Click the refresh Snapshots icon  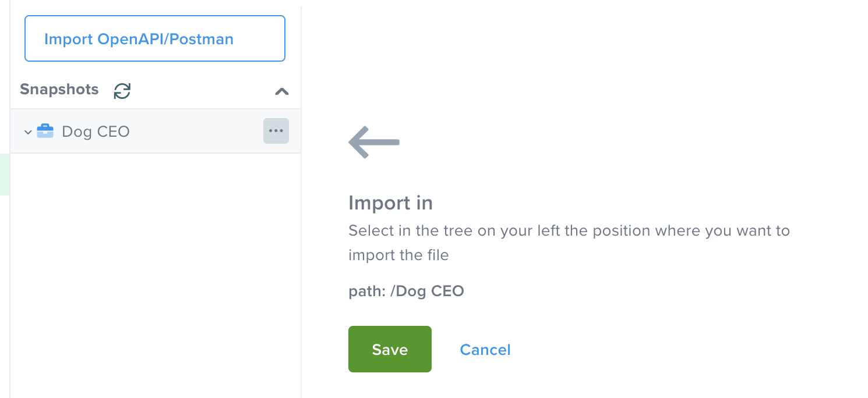coord(122,91)
